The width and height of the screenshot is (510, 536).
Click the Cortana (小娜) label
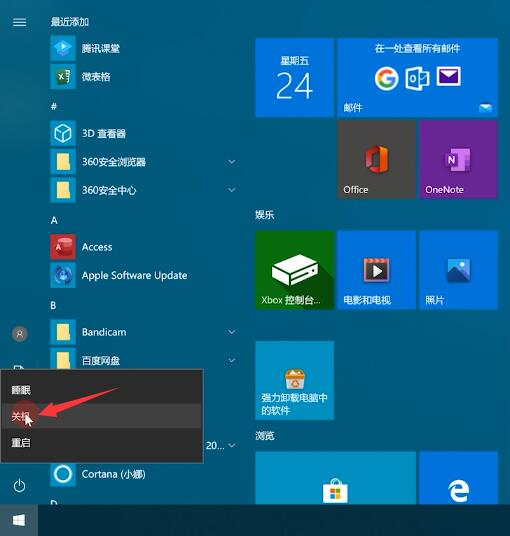click(113, 474)
